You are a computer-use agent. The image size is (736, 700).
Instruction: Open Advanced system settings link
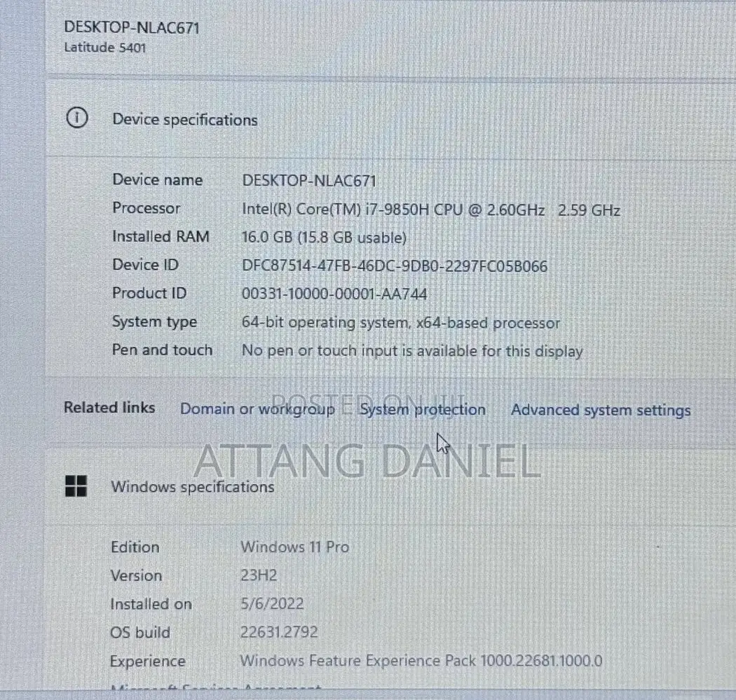(601, 410)
